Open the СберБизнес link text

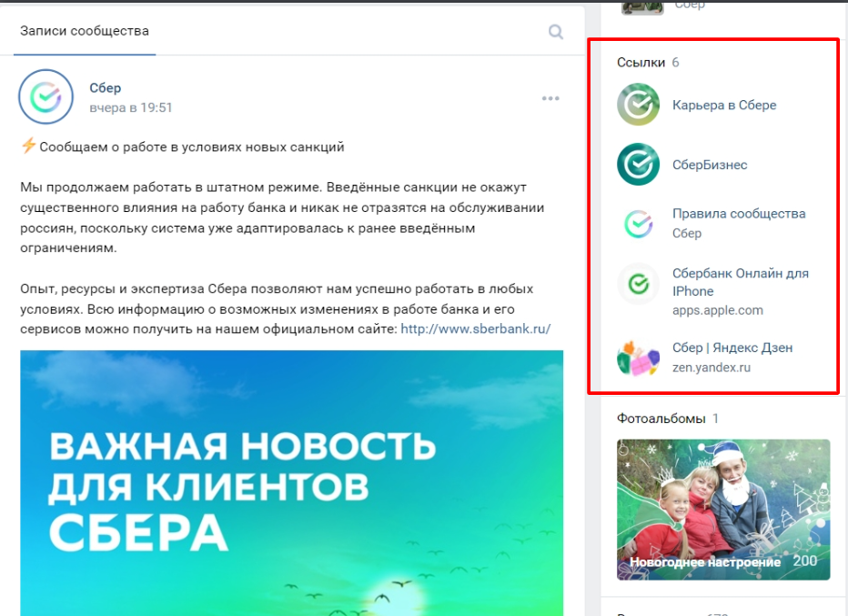(712, 165)
